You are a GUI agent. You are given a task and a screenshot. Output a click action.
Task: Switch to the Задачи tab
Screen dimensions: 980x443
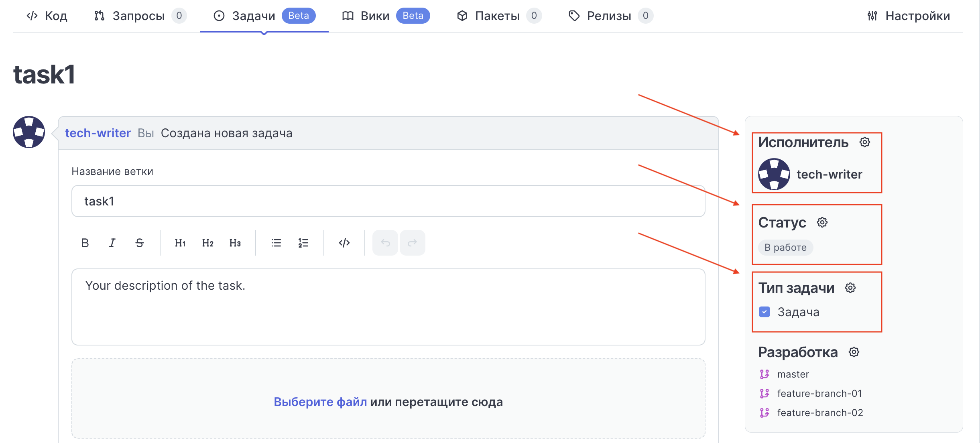coord(264,16)
